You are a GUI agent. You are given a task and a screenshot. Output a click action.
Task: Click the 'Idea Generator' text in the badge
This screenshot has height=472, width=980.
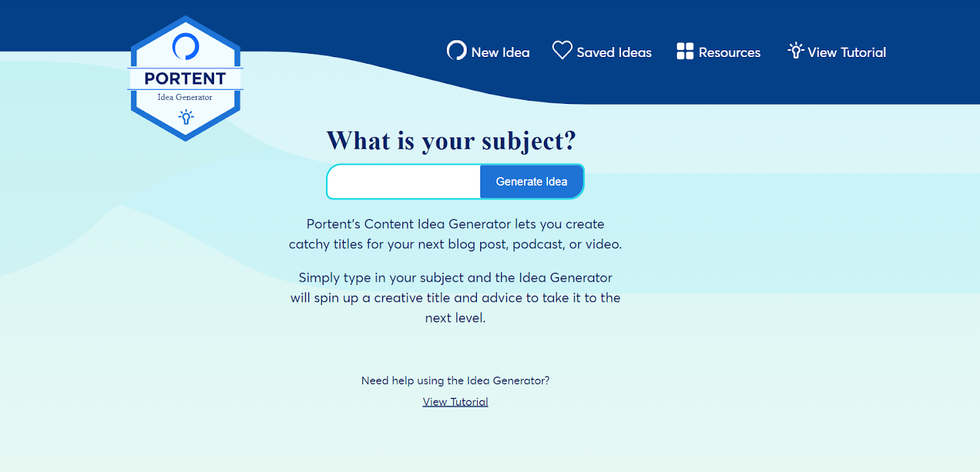(x=185, y=97)
